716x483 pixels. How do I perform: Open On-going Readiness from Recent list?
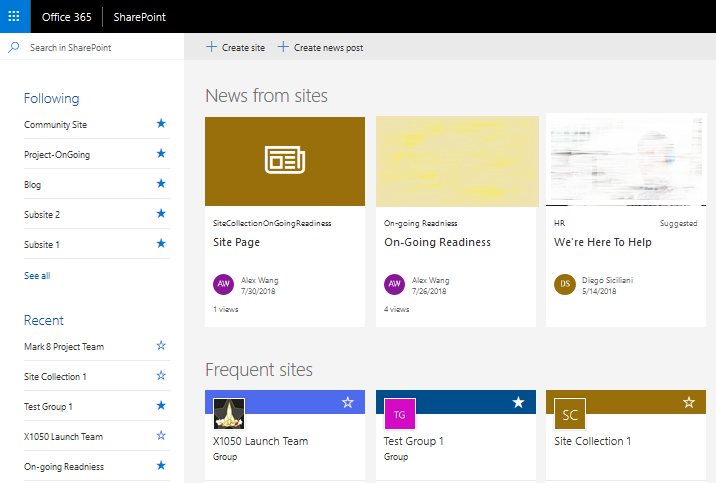point(64,467)
